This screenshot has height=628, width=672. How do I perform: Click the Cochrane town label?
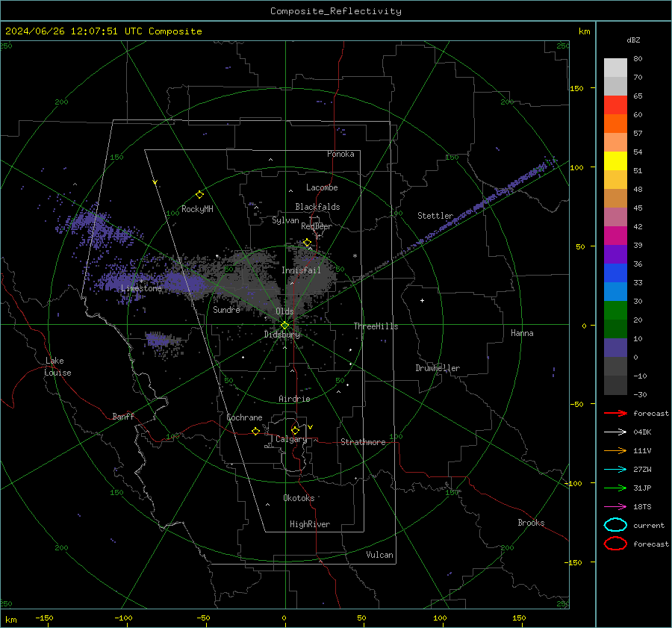point(244,417)
